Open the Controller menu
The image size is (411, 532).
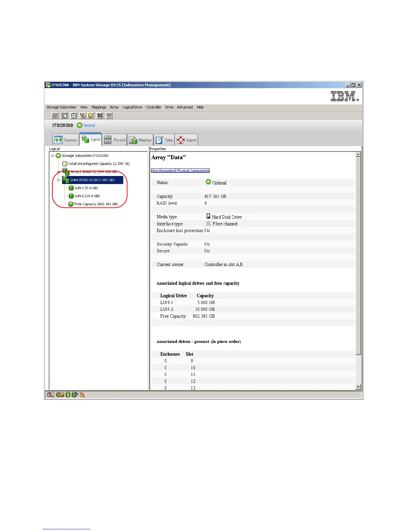point(154,107)
